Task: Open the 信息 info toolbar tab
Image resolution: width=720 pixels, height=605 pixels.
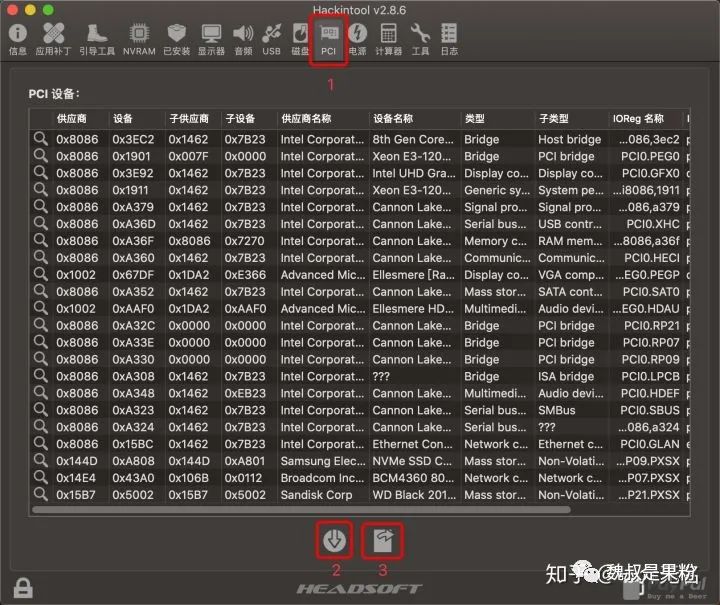Action: pos(17,39)
